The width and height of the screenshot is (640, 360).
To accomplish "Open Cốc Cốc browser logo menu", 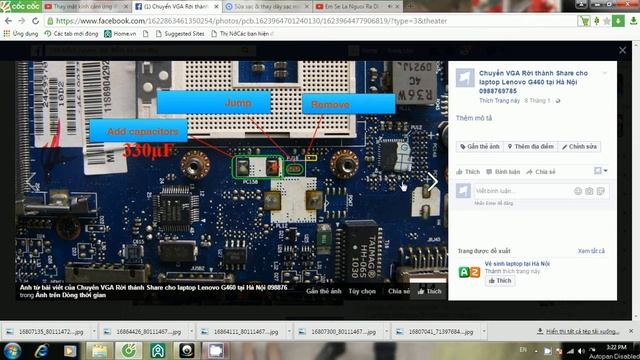I will [x=20, y=6].
